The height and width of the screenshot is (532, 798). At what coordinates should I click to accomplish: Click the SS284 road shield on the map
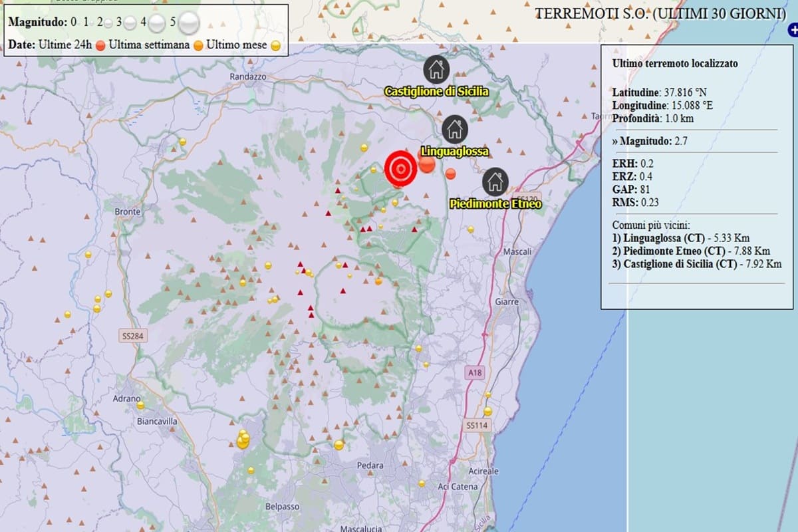point(134,336)
